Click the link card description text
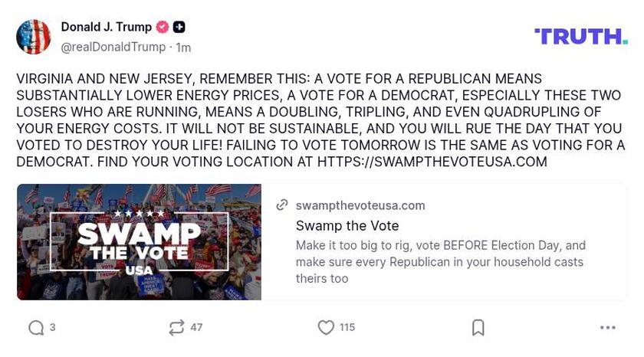Viewport: 644px width, 357px height. click(440, 261)
